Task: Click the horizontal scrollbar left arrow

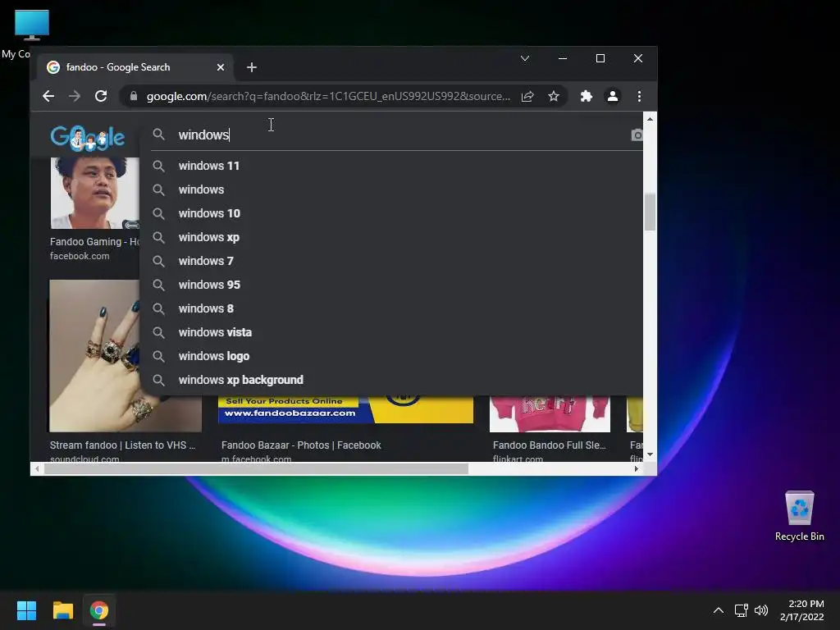Action: 36,468
